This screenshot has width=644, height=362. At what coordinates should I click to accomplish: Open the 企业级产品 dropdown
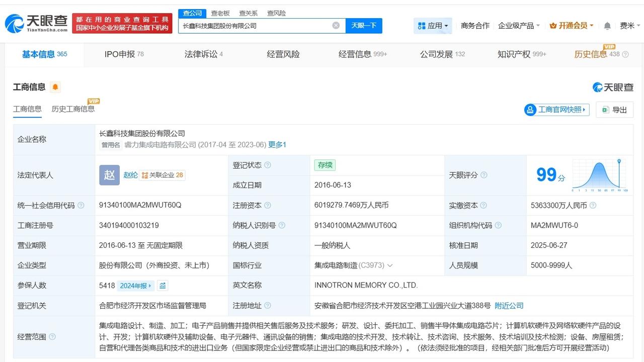tap(519, 26)
